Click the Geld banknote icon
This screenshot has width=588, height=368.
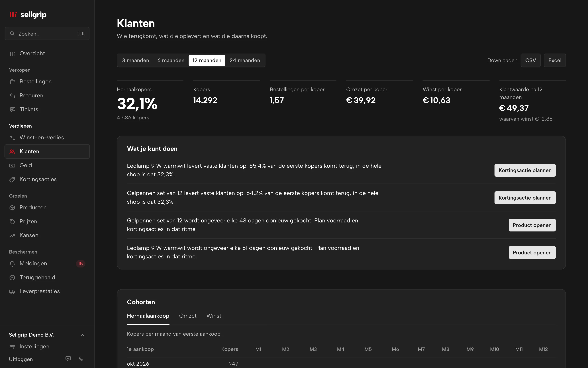[12, 166]
